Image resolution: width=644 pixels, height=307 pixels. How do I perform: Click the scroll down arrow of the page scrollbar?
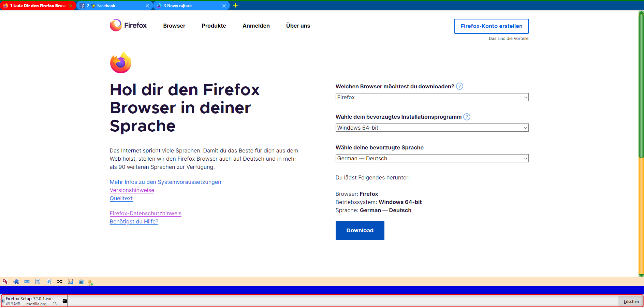click(641, 275)
